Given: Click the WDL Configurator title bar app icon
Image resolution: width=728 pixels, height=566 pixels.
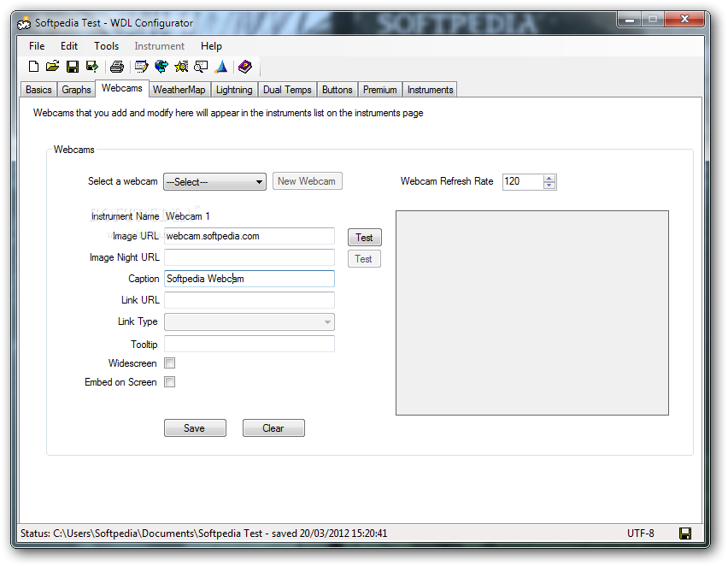Looking at the screenshot, I should (x=24, y=23).
